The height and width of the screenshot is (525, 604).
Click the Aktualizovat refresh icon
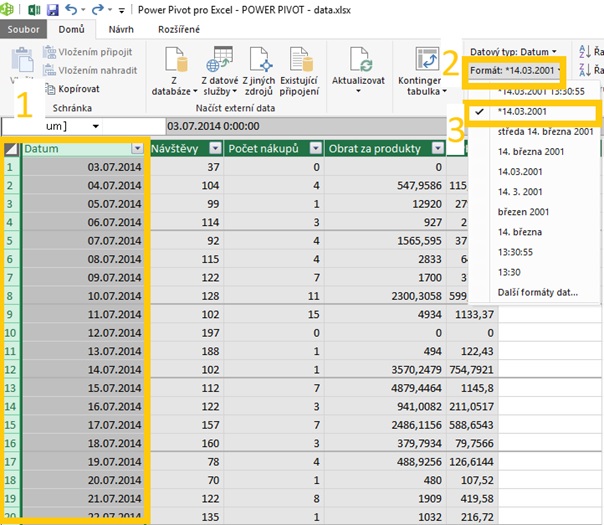coord(359,60)
